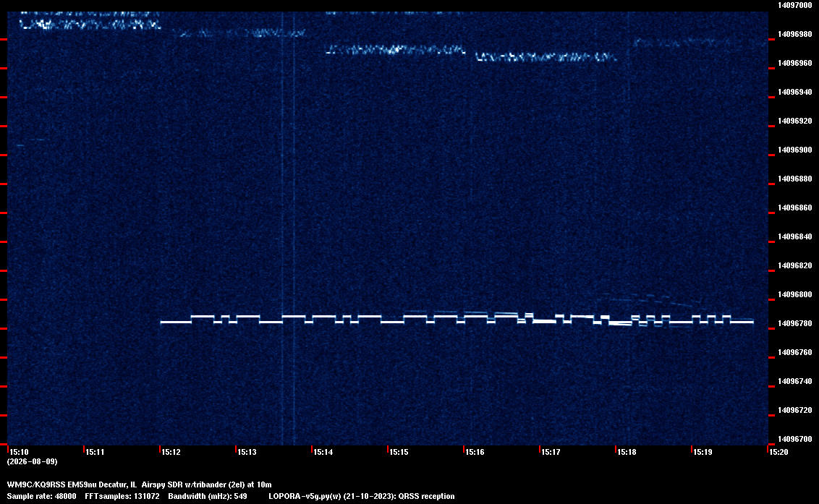
Task: Click the 15:19 time axis label
Action: coord(703,452)
